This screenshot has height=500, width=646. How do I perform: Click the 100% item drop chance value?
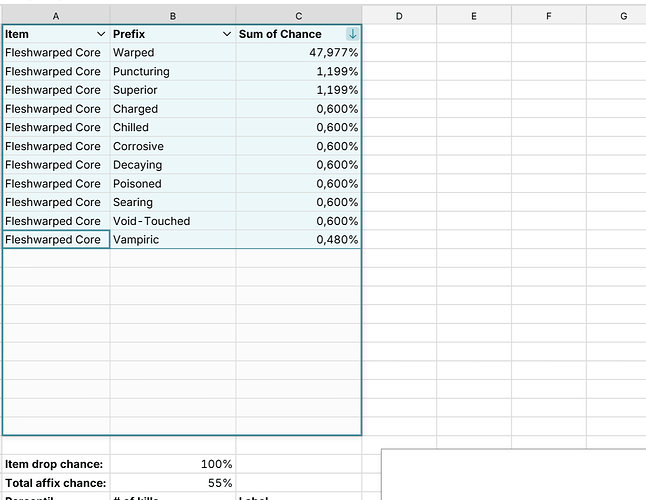(216, 464)
